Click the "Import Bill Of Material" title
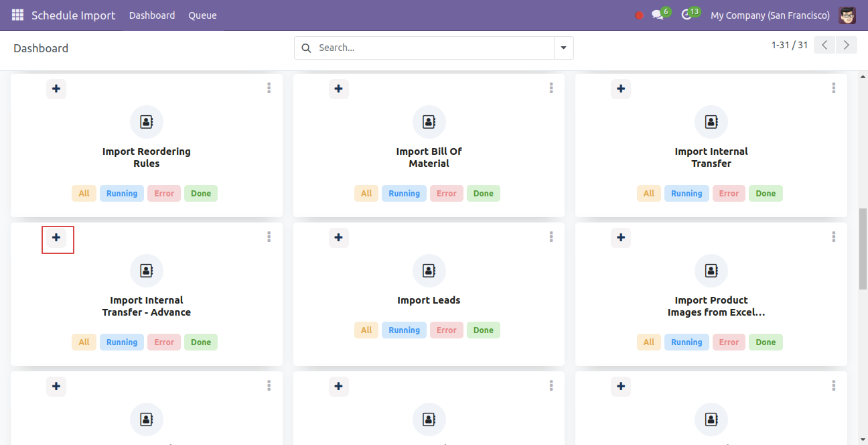Screen dimensions: 868x445 [x=429, y=157]
